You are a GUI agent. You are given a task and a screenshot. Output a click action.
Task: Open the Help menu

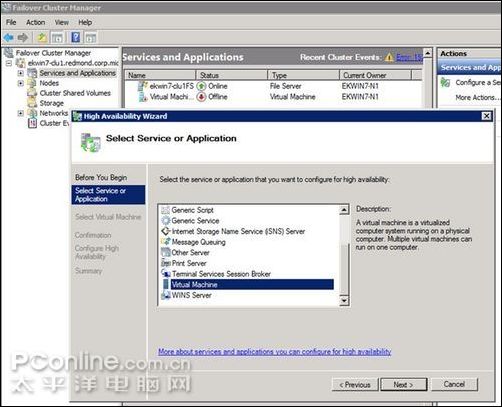[85, 22]
